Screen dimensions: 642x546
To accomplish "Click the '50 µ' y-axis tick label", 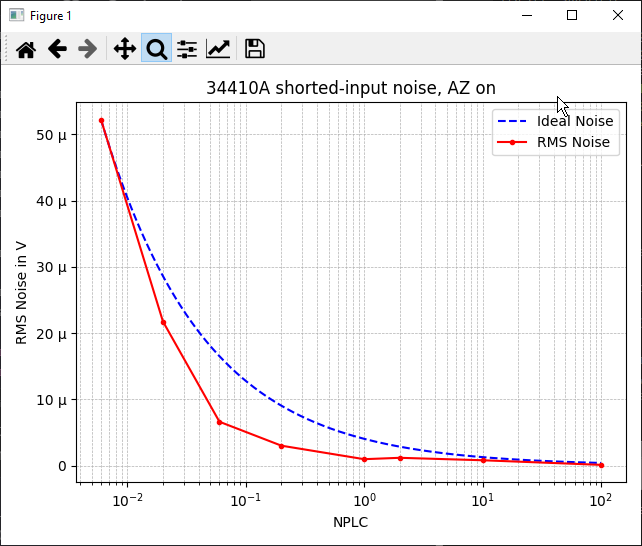I will tap(51, 135).
